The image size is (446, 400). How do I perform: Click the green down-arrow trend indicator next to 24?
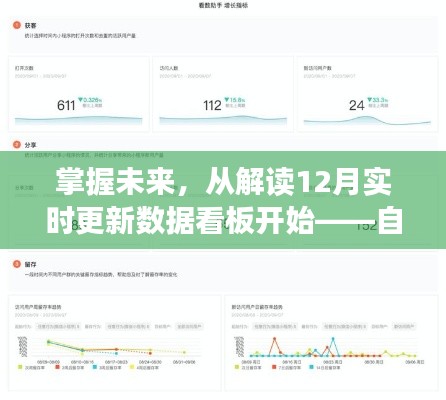369,100
